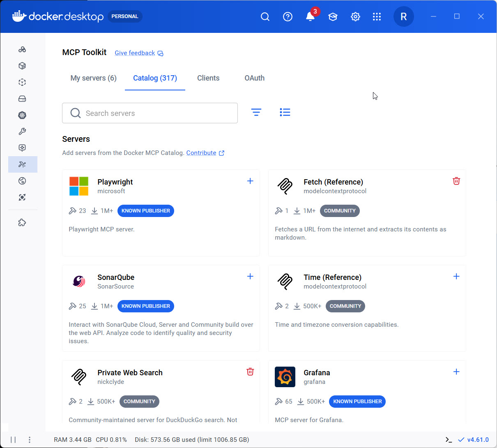The height and width of the screenshot is (448, 497).
Task: Go to Containers in the sidebar
Action: click(22, 49)
